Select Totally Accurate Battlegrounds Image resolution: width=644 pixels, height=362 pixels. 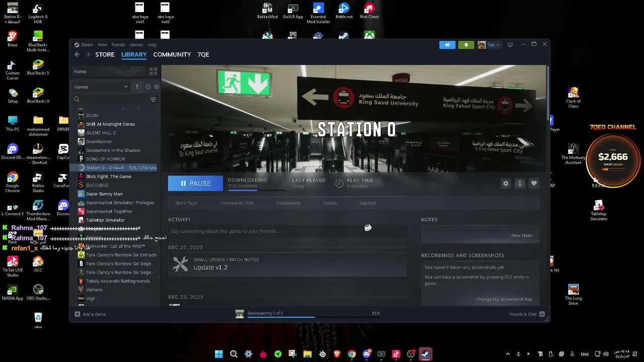point(117,281)
